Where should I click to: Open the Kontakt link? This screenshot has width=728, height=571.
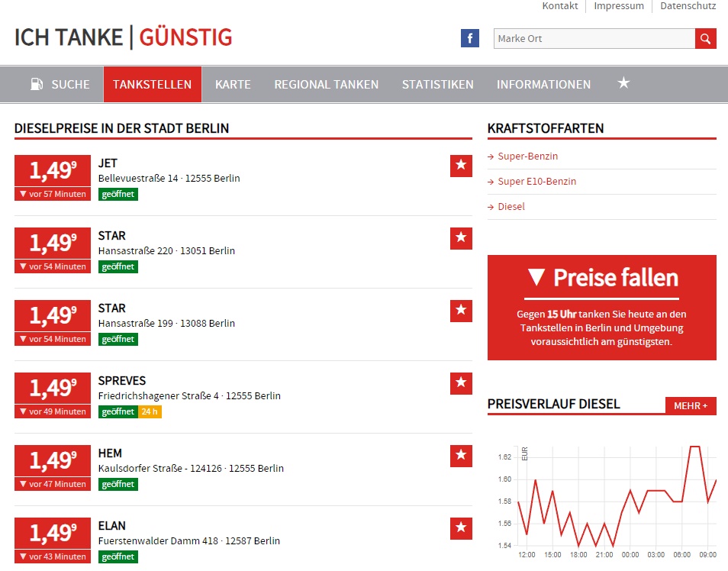(x=560, y=6)
